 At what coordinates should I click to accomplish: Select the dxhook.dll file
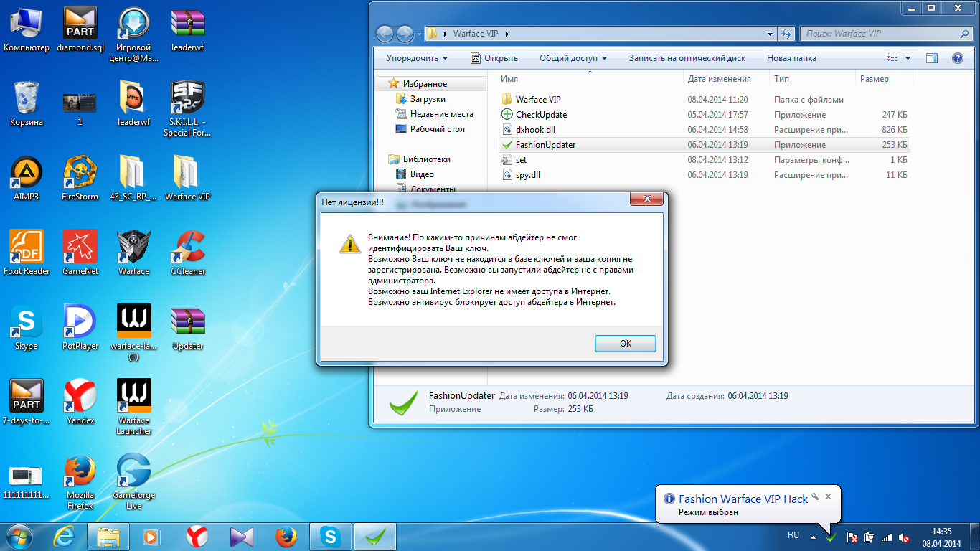[704, 130]
